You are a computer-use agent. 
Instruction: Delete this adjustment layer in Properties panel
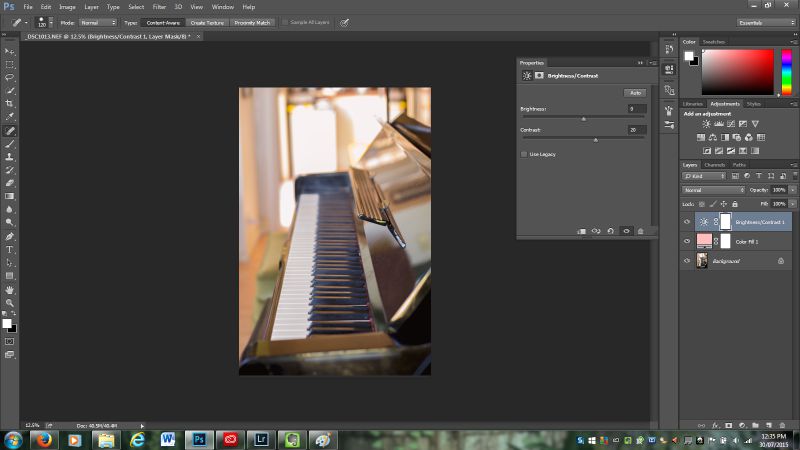[641, 231]
